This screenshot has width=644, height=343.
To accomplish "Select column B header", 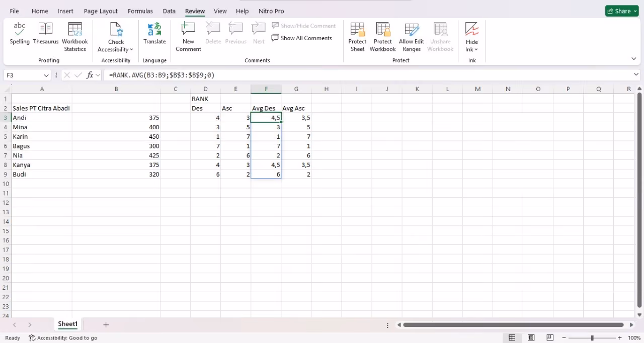I will [x=116, y=89].
